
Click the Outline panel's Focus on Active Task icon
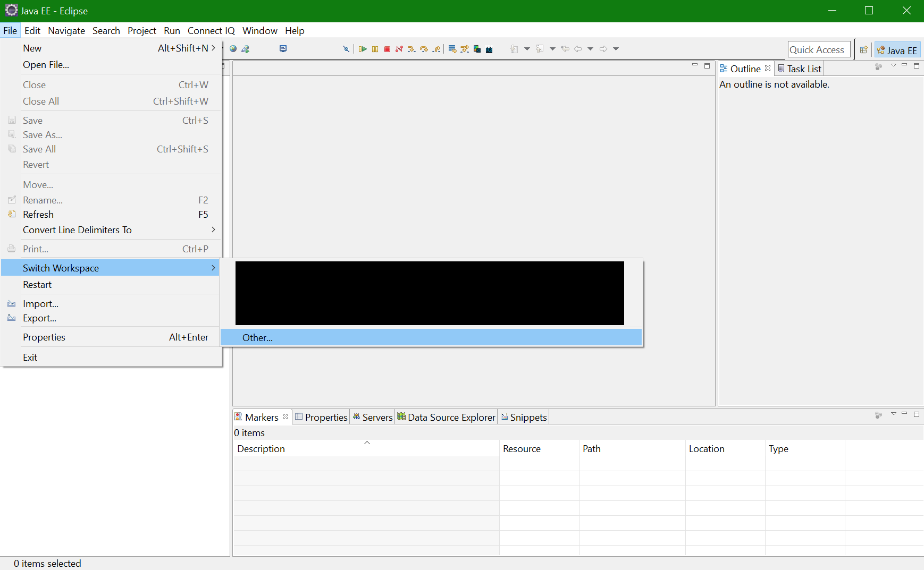click(x=879, y=66)
